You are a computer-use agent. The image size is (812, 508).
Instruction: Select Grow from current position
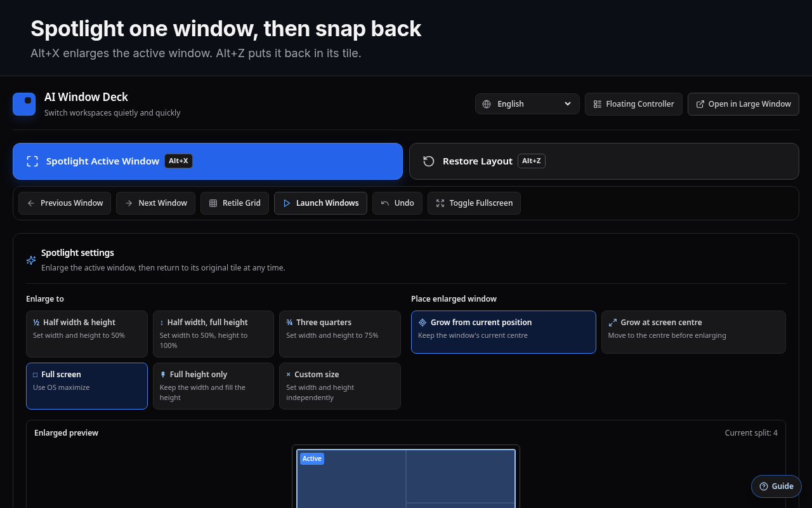click(x=504, y=332)
